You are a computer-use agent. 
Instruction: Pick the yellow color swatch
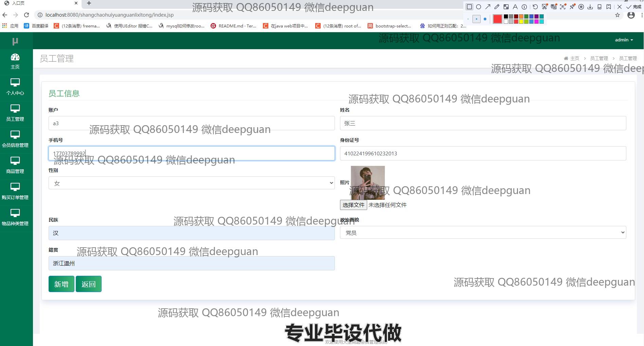[521, 22]
